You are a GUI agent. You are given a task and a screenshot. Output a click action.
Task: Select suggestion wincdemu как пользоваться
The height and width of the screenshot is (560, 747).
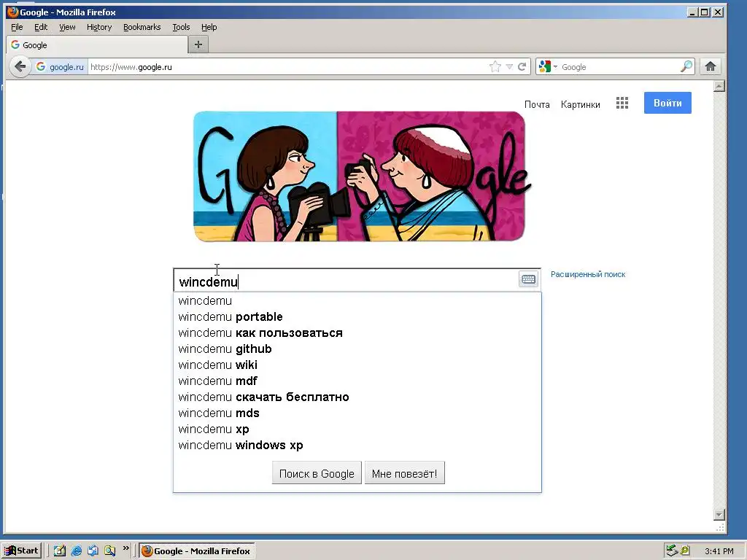point(357,332)
